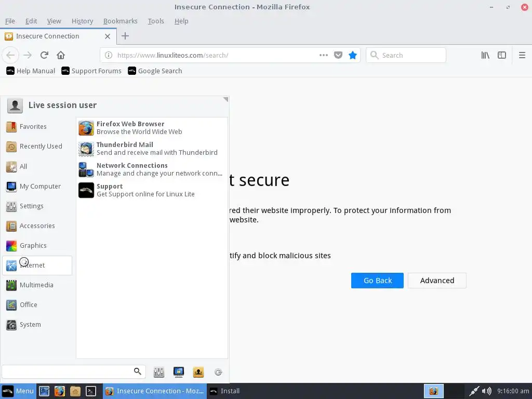Select the Internet category
This screenshot has width=532, height=399.
click(37, 265)
